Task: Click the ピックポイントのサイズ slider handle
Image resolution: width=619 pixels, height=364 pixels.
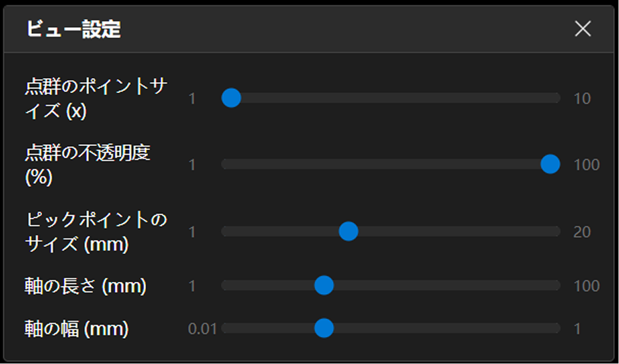Action: pos(349,232)
